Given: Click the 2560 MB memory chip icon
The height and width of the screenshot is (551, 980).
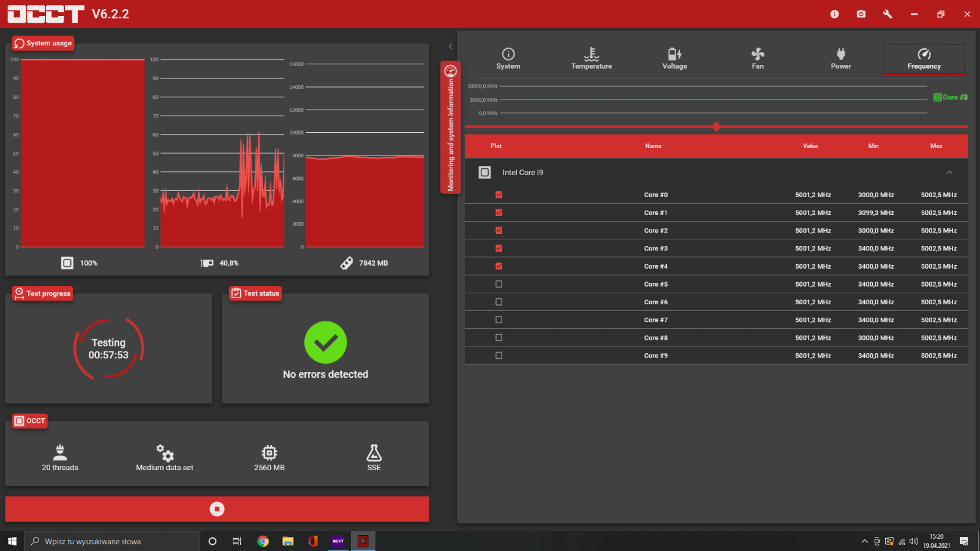Looking at the screenshot, I should [269, 452].
